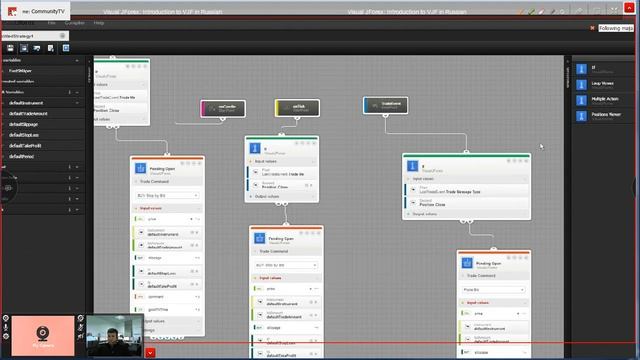Click the middle If block icon
This screenshot has width=640, height=360.
(x=255, y=148)
